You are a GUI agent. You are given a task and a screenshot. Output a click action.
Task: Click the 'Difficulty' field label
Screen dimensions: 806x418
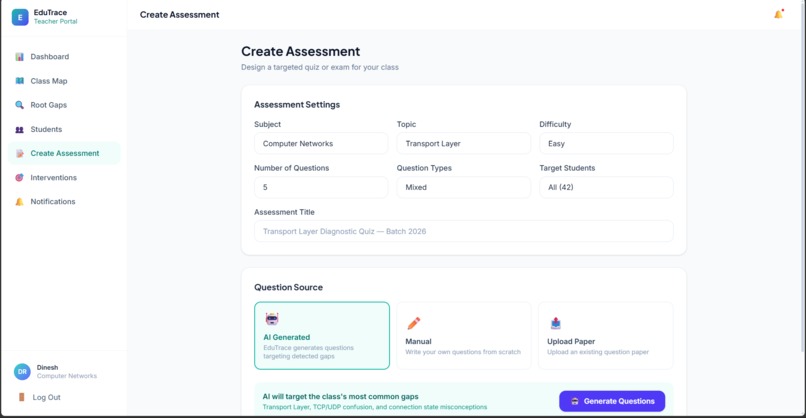coord(555,124)
